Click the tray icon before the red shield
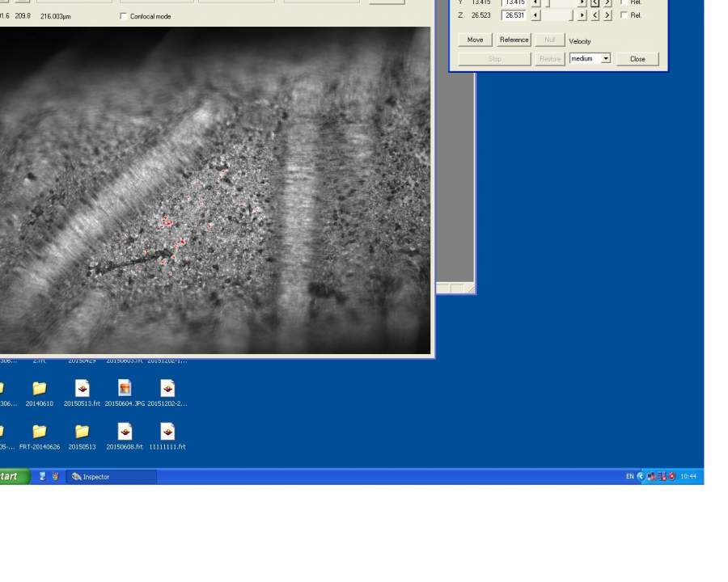 point(662,476)
